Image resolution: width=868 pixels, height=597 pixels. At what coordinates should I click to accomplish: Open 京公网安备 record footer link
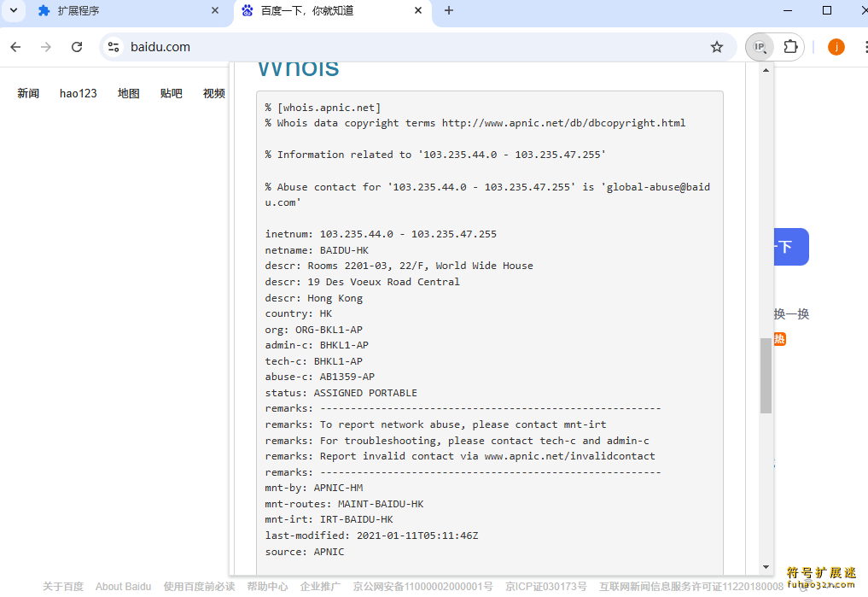point(423,587)
